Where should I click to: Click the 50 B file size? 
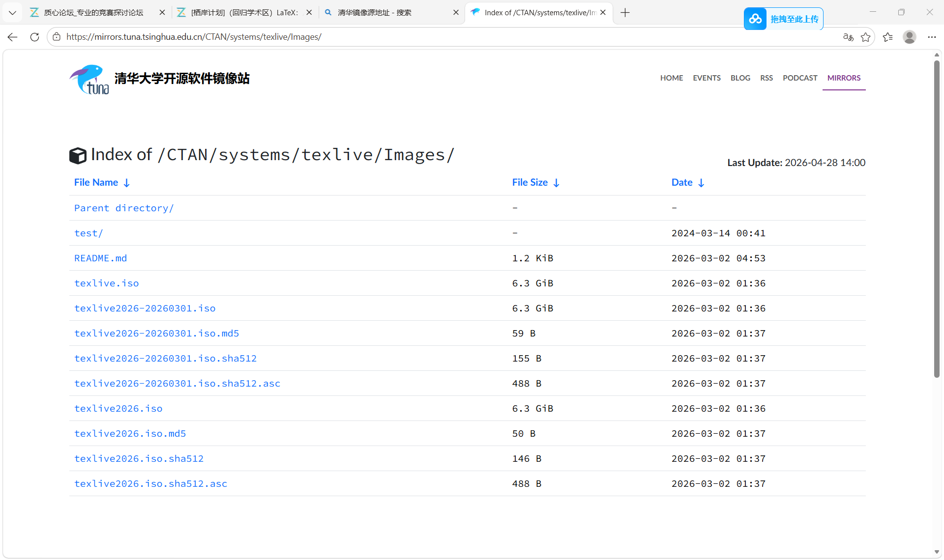point(524,434)
